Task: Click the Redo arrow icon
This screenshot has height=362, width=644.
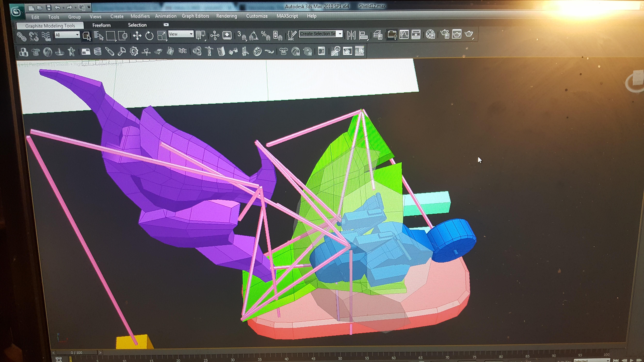Action: (x=69, y=8)
